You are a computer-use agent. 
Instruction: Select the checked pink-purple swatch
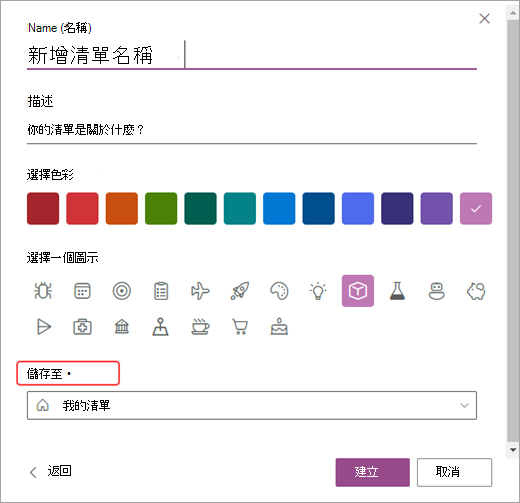(476, 208)
